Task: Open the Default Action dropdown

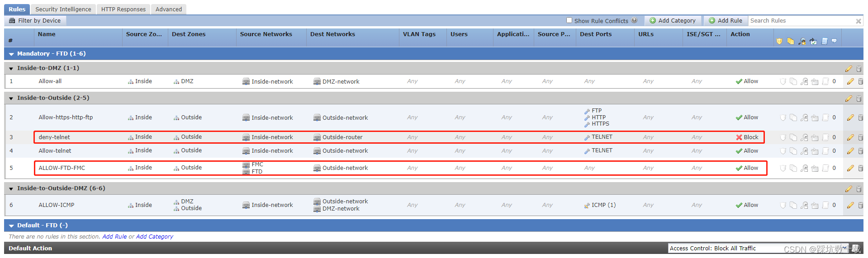Action: coord(759,248)
